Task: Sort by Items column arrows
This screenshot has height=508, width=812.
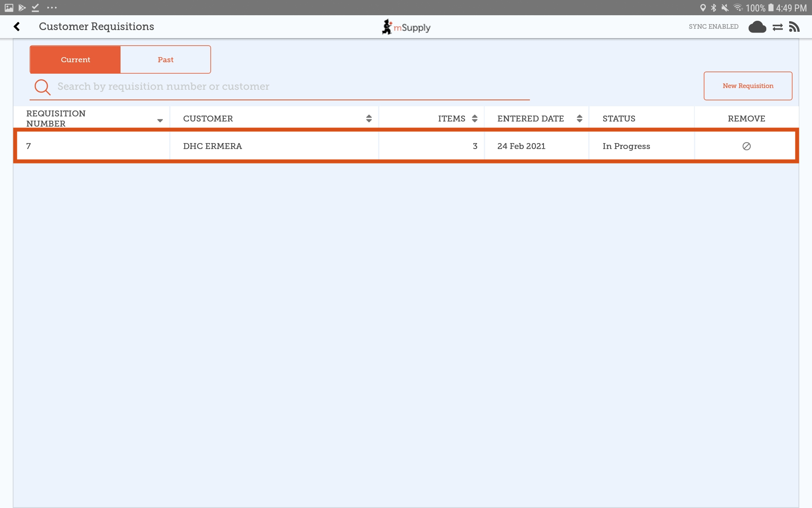Action: (x=475, y=119)
